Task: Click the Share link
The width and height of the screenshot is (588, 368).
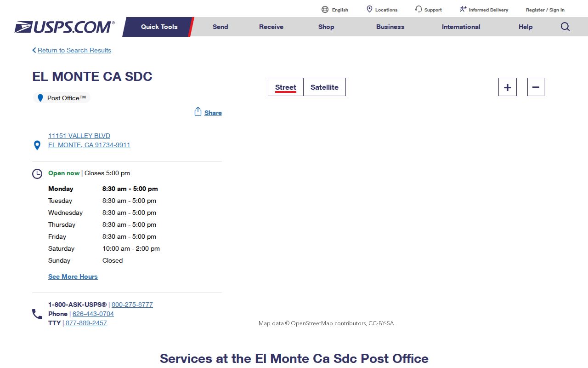Action: tap(213, 113)
